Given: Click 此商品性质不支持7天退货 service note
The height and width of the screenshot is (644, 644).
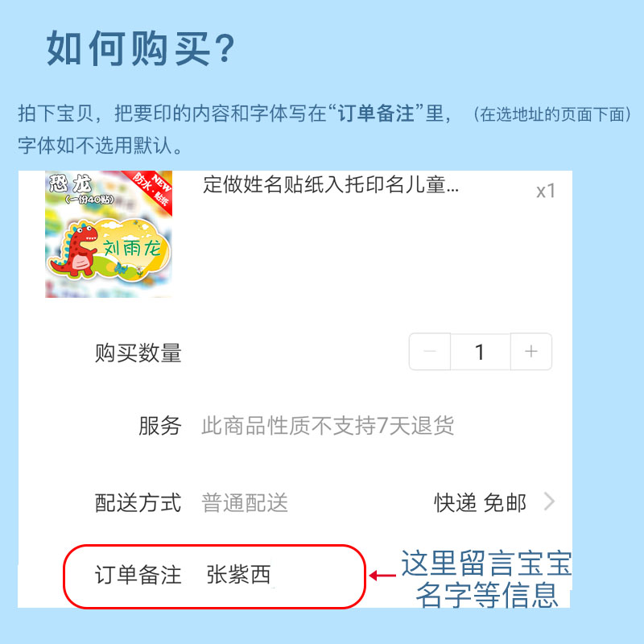Looking at the screenshot, I should click(328, 426).
